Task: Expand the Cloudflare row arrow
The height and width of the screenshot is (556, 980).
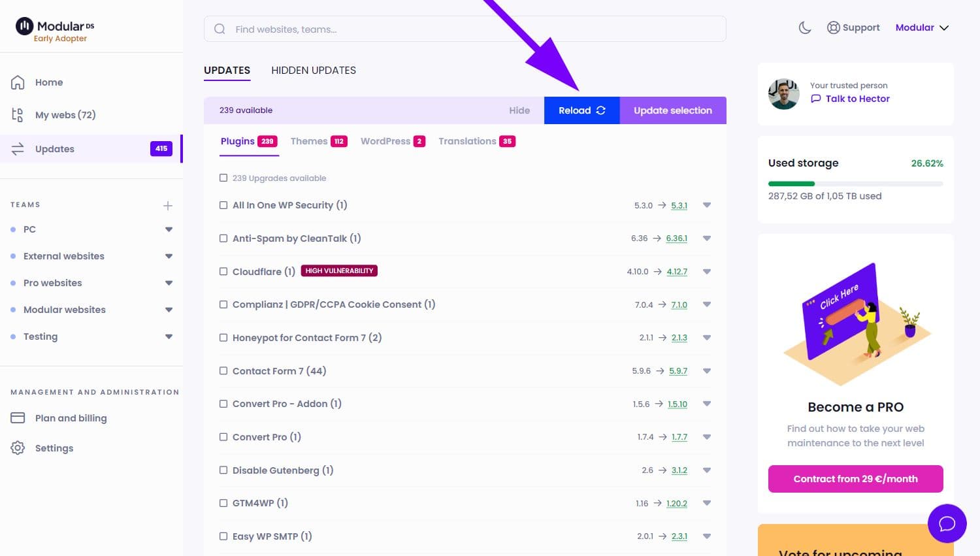Action: coord(707,271)
